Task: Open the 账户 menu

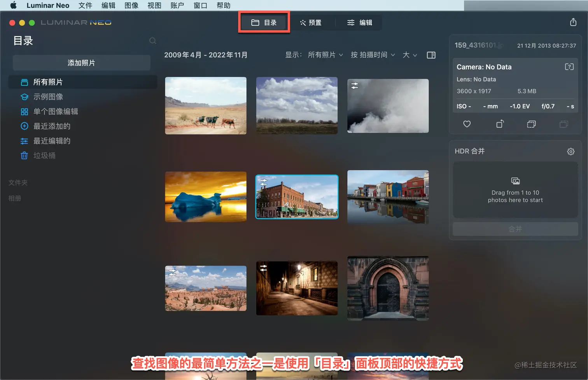Action: click(x=177, y=5)
